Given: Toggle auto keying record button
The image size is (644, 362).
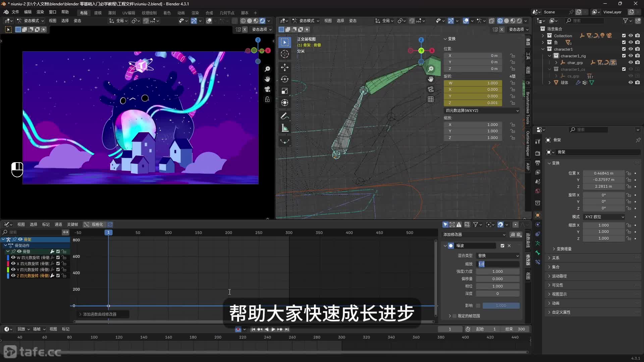Looking at the screenshot, I should tap(238, 329).
